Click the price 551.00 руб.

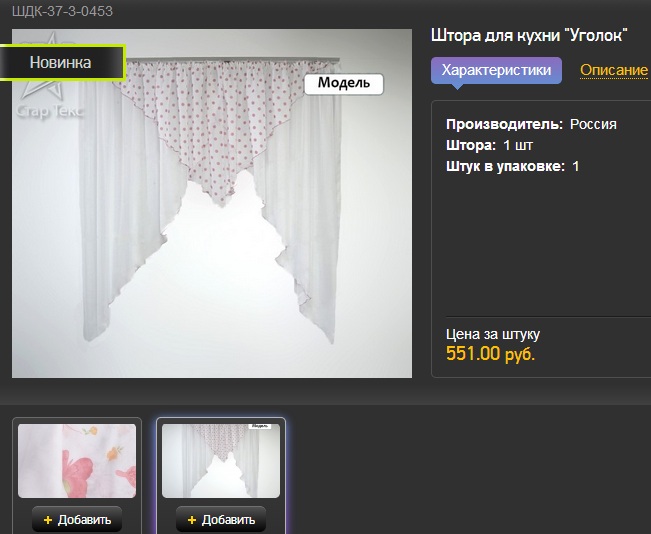click(x=490, y=354)
